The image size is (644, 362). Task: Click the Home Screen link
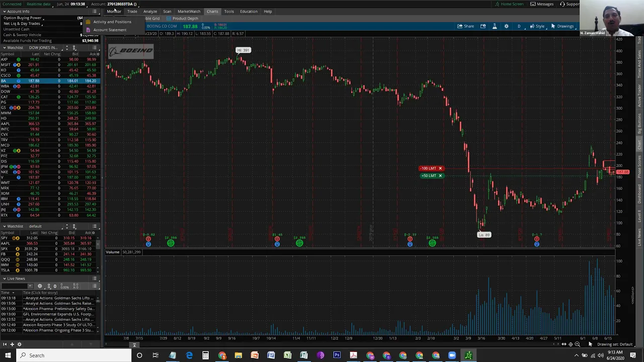point(509,4)
